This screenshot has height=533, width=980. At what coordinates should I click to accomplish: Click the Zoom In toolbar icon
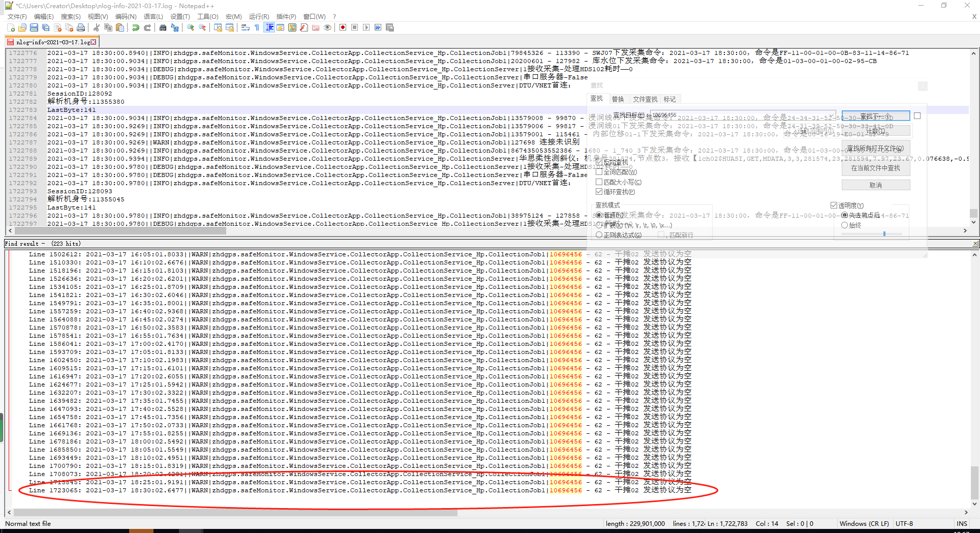[x=191, y=27]
